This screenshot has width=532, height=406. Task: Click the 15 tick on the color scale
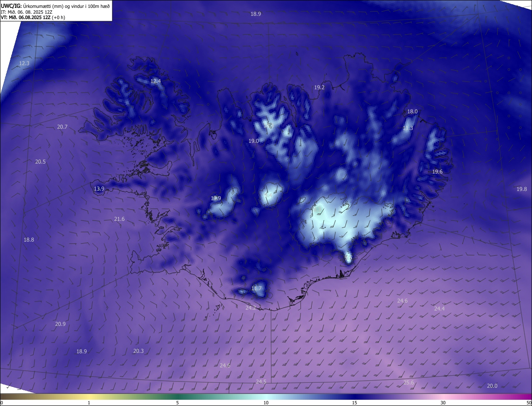coord(355,403)
